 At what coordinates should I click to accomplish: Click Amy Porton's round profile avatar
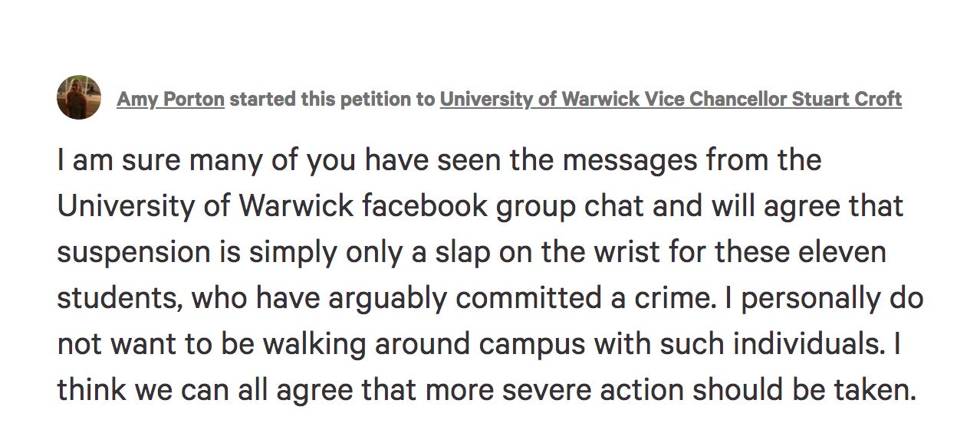pos(79,97)
